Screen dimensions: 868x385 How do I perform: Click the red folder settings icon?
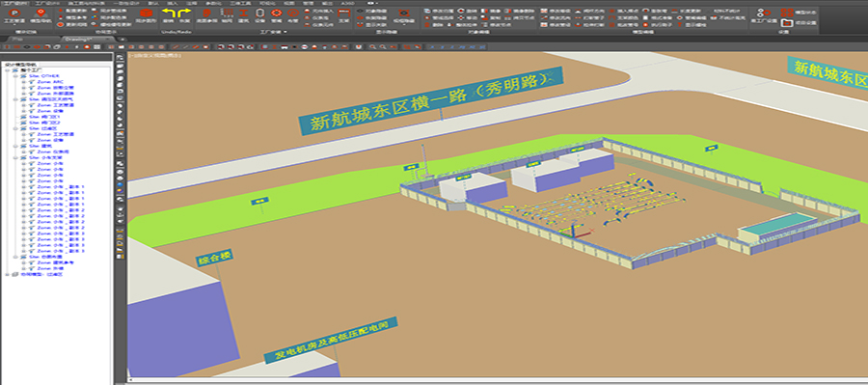787,23
